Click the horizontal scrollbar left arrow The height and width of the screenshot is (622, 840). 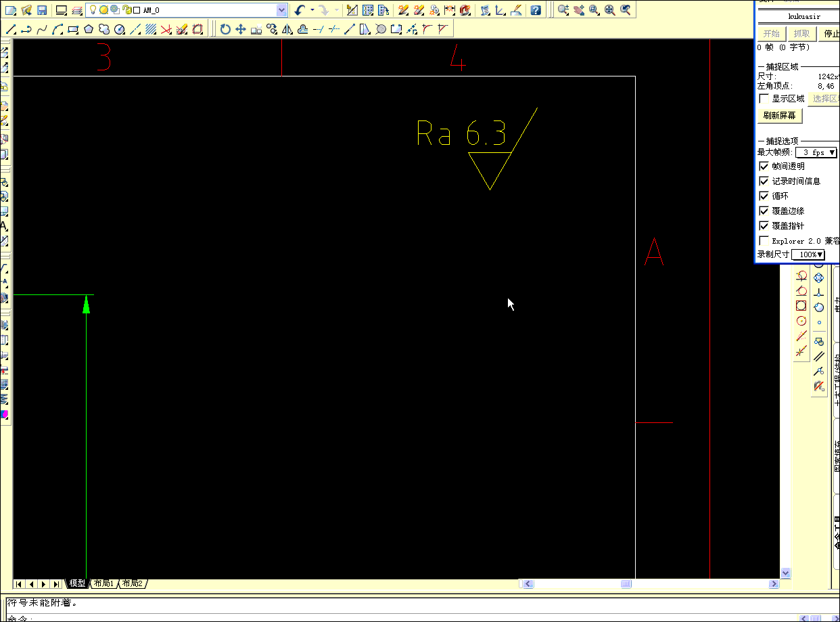(528, 584)
